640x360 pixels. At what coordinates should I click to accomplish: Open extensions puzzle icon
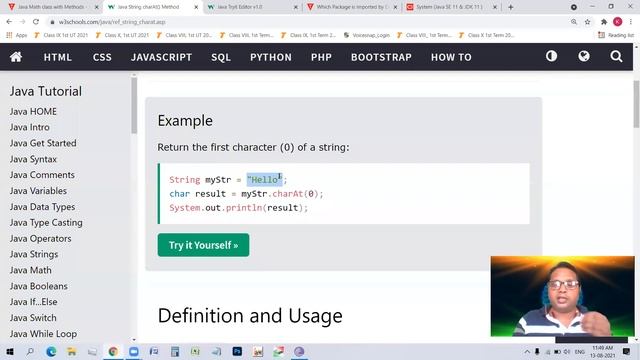pyautogui.click(x=604, y=22)
